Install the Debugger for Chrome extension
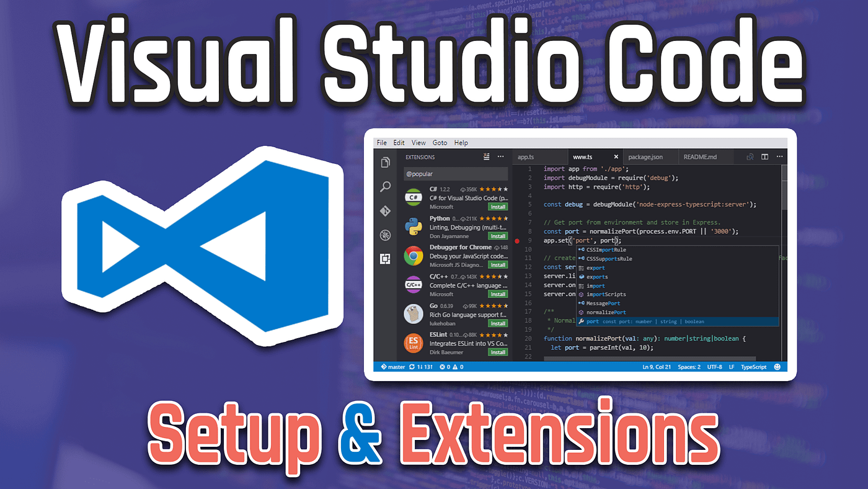The image size is (868, 489). click(498, 265)
